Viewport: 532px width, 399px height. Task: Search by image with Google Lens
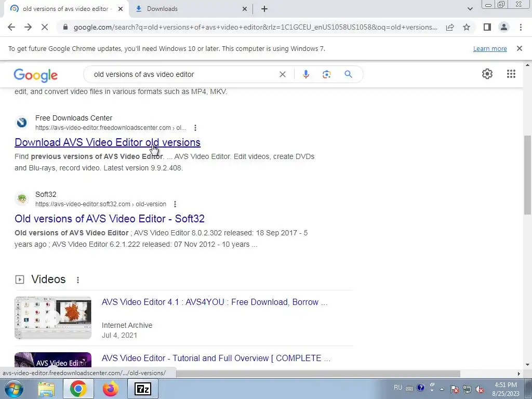pos(326,74)
